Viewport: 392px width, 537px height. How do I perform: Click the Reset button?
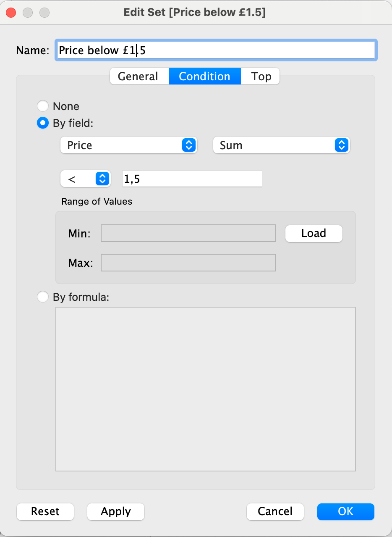click(x=45, y=511)
